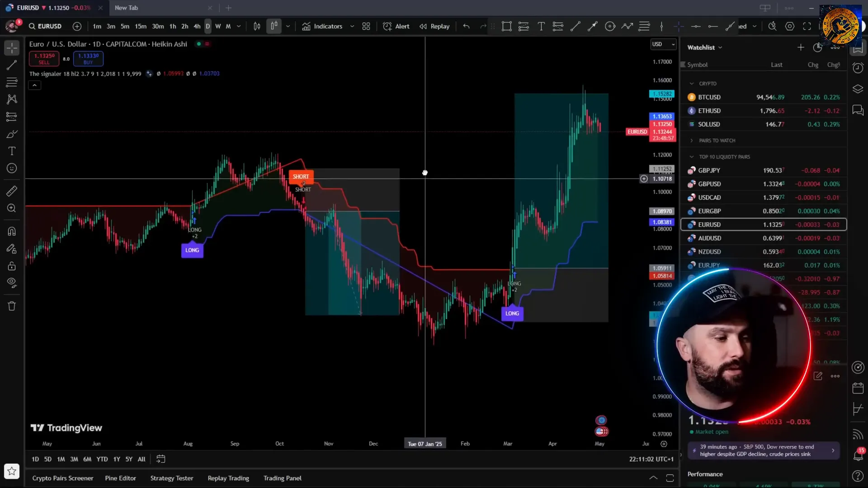Select BTCUSD in the watchlist

click(764, 97)
